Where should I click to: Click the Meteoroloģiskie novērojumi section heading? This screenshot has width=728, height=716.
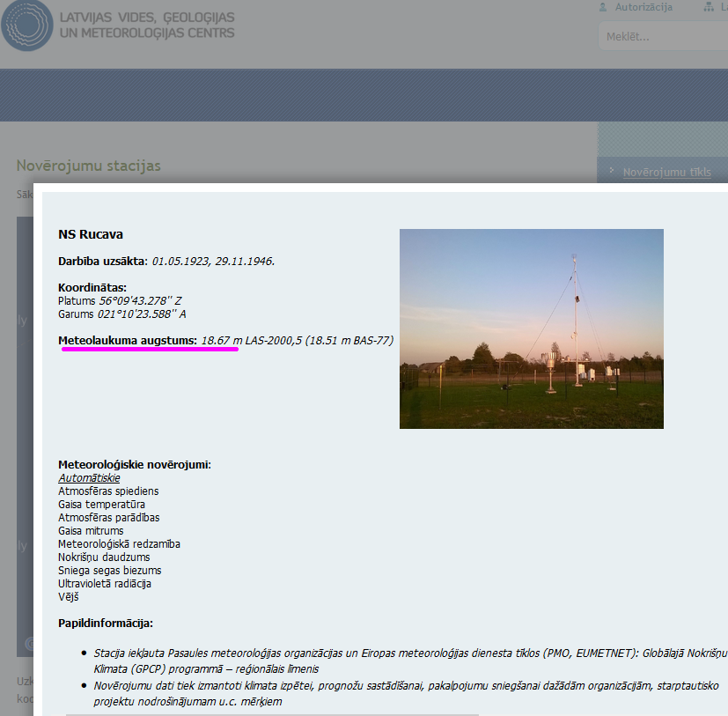pos(135,465)
